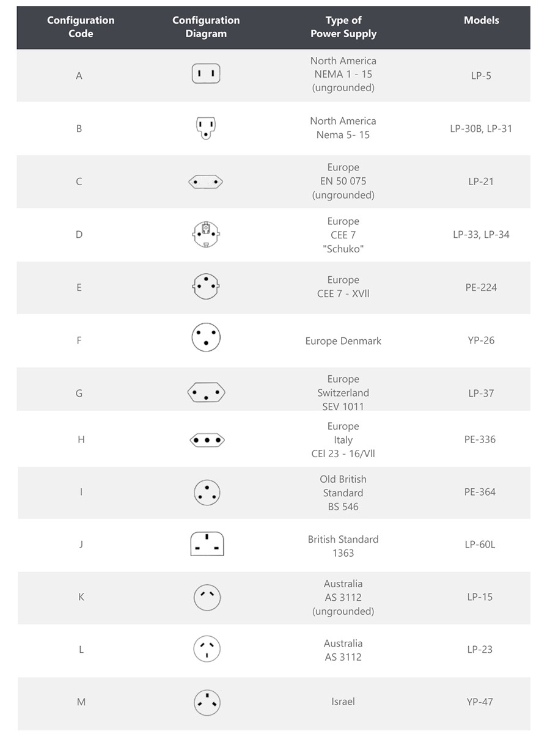
Task: Click the CEE 7-XVII plug diagram
Action: coord(206,286)
